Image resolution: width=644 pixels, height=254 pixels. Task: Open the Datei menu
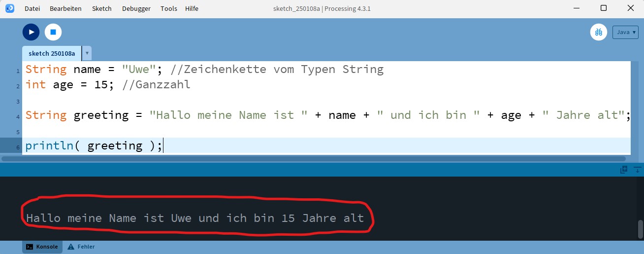pos(32,8)
